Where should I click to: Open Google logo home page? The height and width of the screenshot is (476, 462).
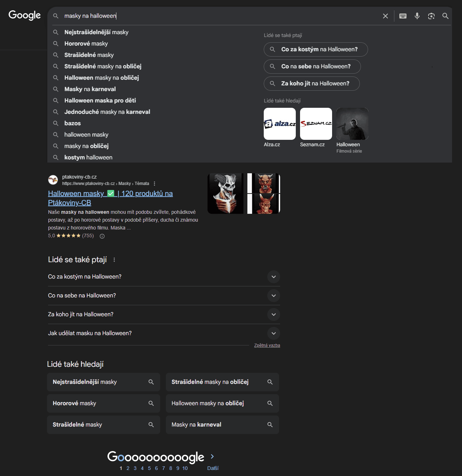pos(25,15)
